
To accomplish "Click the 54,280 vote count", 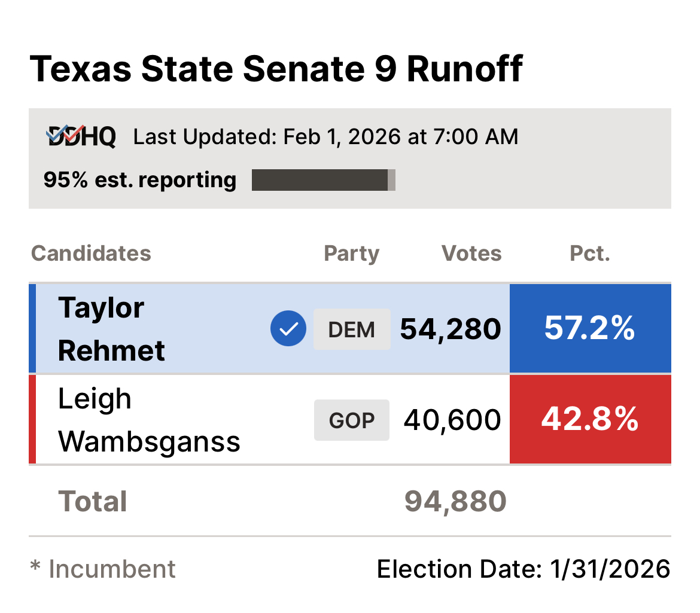I will coord(451,330).
